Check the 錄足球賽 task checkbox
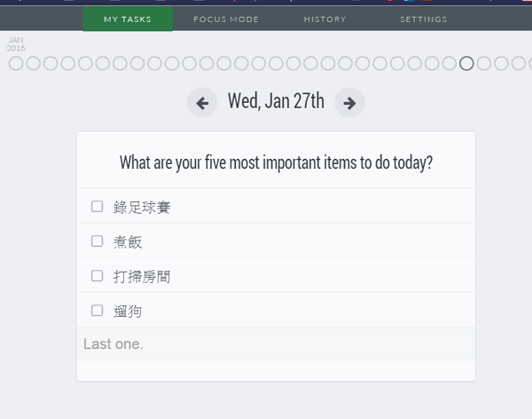 click(98, 207)
